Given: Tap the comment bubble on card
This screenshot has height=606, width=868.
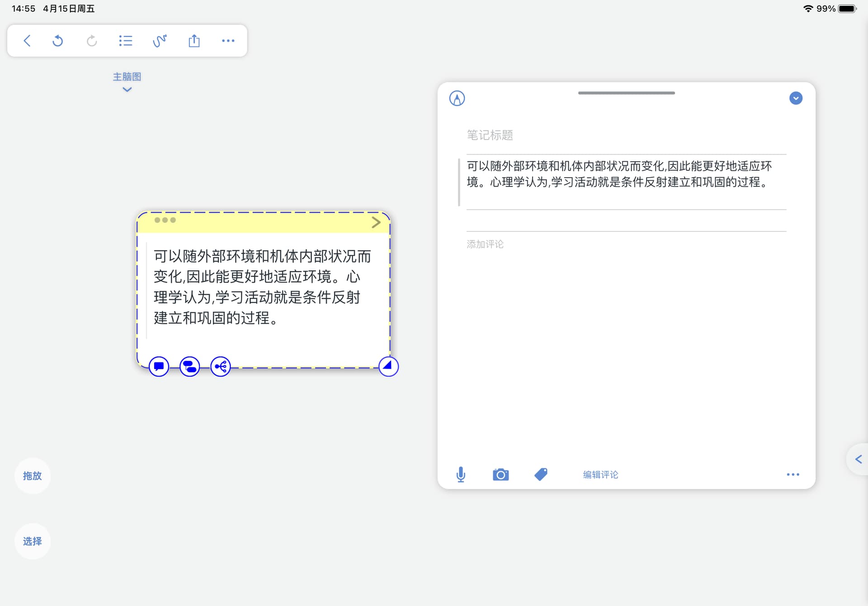Looking at the screenshot, I should click(159, 366).
